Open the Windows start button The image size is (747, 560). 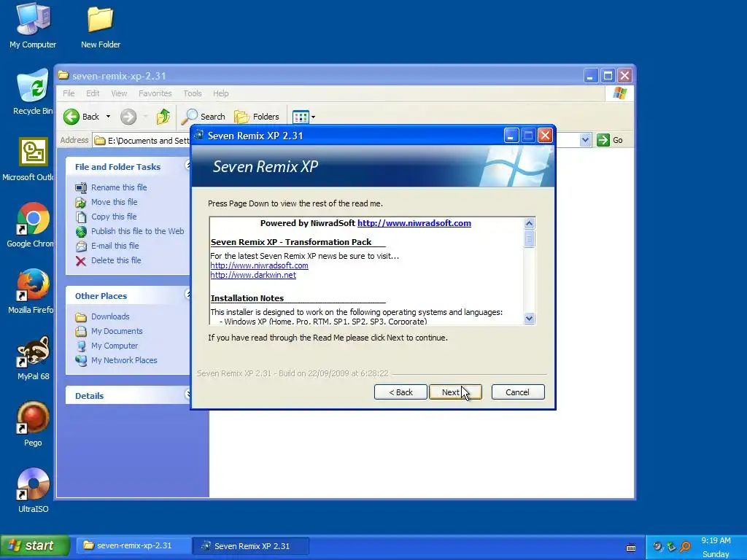tap(35, 545)
